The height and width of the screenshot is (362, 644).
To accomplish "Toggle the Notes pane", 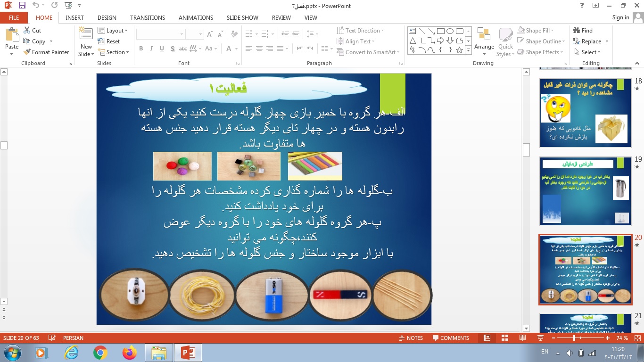I will coord(411,338).
